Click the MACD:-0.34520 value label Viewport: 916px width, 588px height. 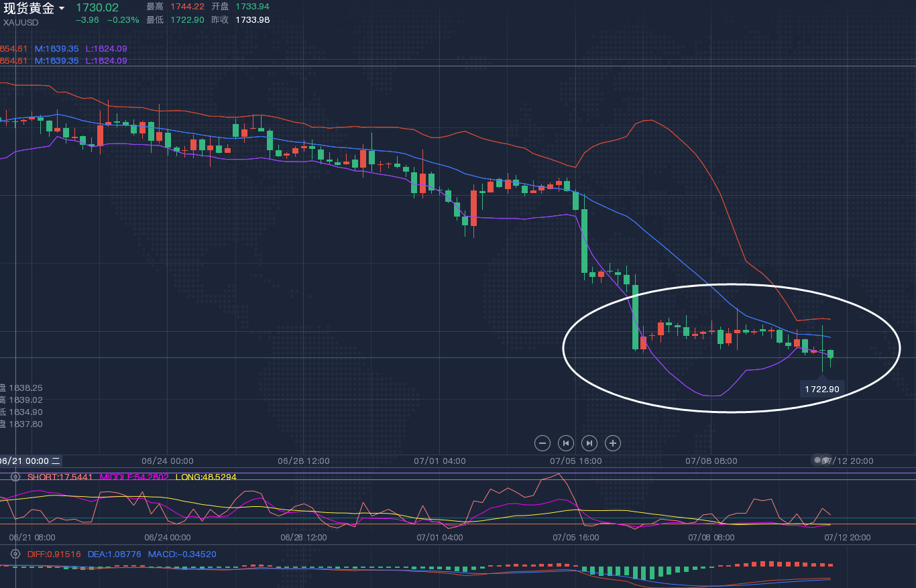(x=182, y=554)
